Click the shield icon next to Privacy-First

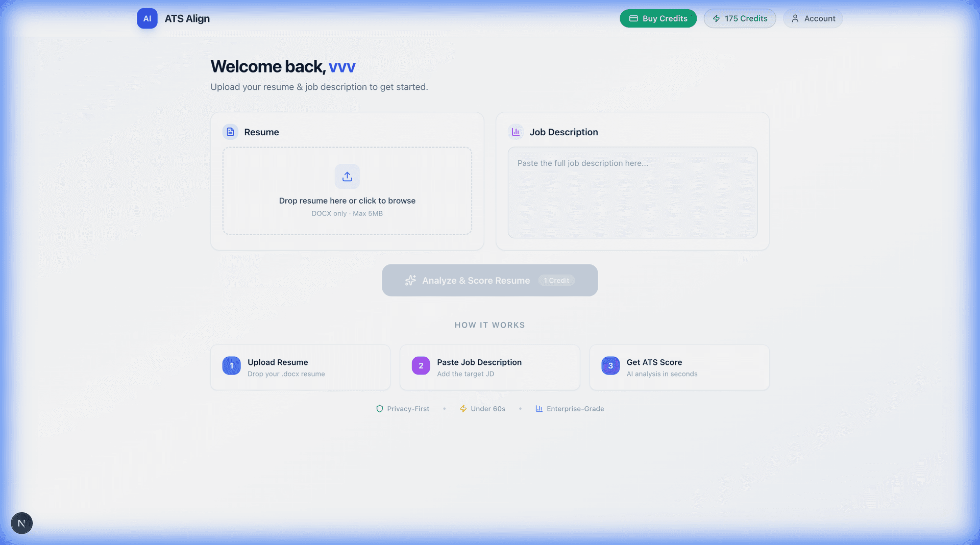pyautogui.click(x=379, y=409)
